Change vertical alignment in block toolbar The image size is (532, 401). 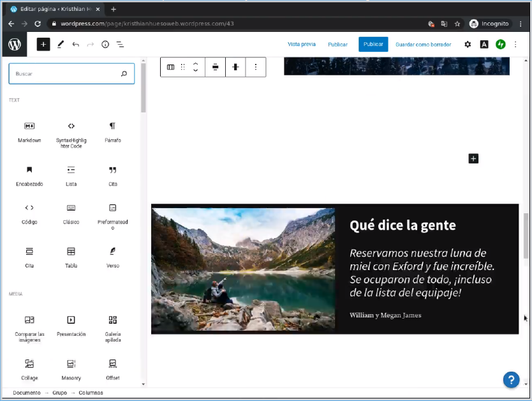235,67
